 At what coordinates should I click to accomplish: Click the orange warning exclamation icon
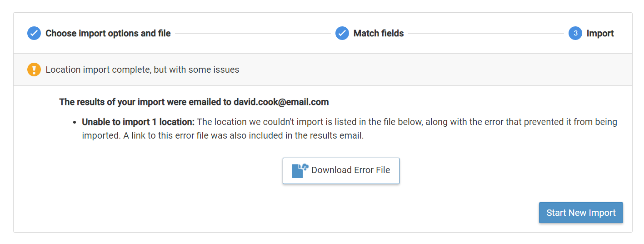[x=34, y=70]
